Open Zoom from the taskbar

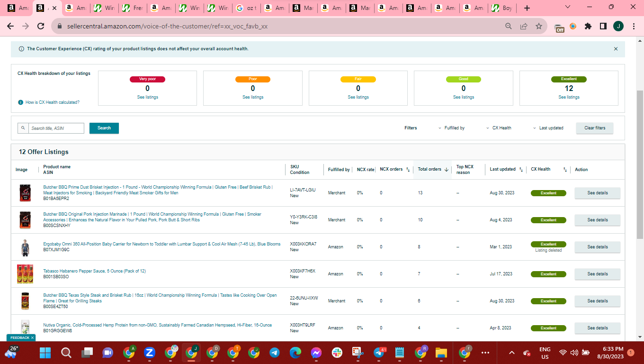click(x=150, y=353)
